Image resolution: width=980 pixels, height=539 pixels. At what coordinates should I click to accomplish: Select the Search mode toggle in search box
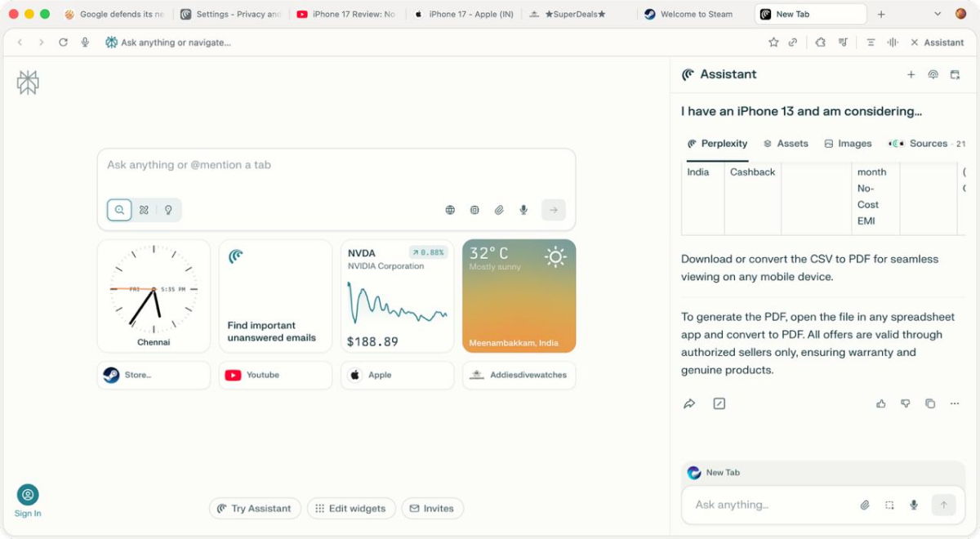pos(119,210)
